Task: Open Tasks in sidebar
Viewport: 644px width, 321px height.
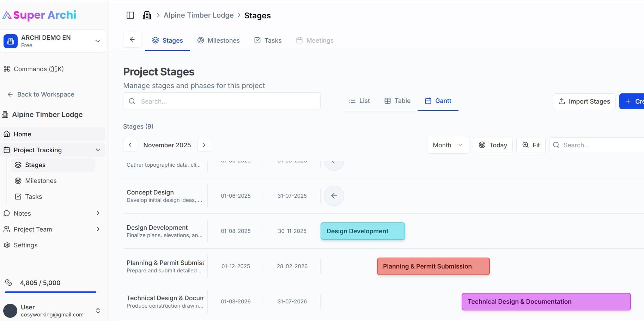Action: (x=53, y=196)
